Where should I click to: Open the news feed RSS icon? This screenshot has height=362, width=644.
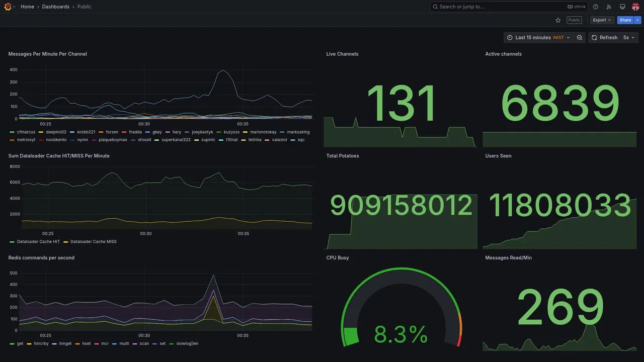609,7
